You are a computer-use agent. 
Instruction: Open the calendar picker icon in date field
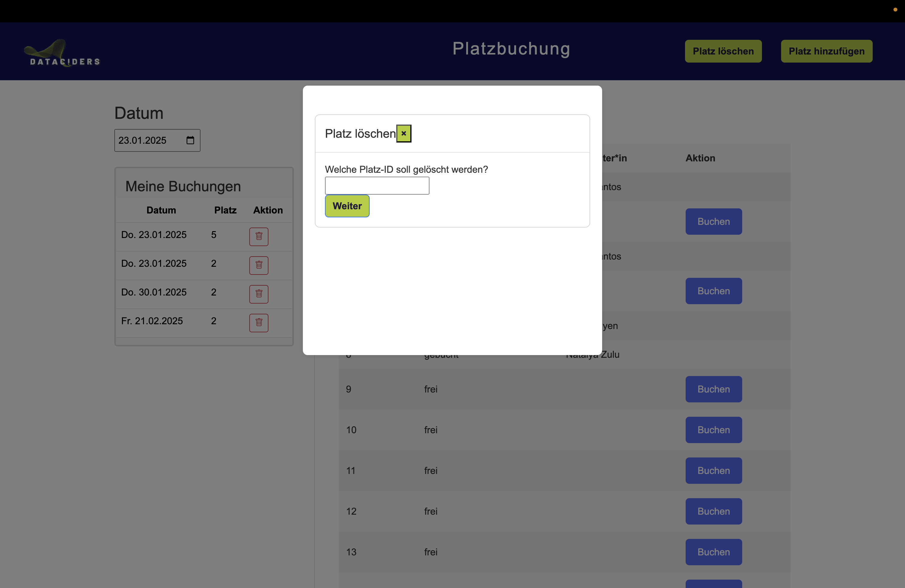190,140
